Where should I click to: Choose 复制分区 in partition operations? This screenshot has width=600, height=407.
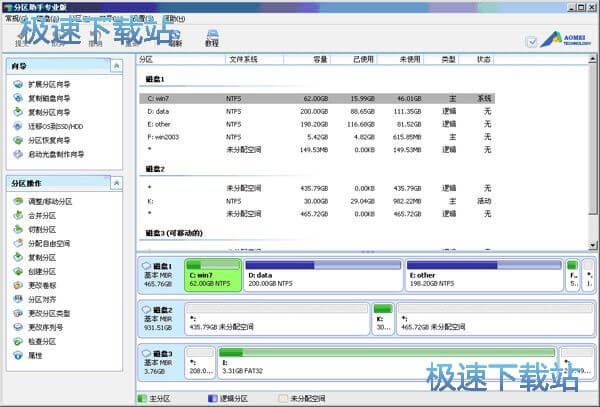[35, 257]
